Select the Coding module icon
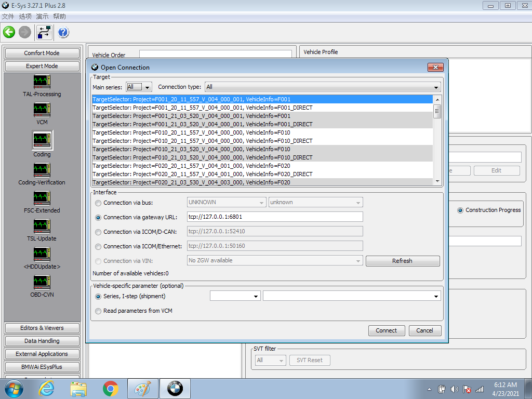Screen dimensions: 532x399 click(x=42, y=140)
